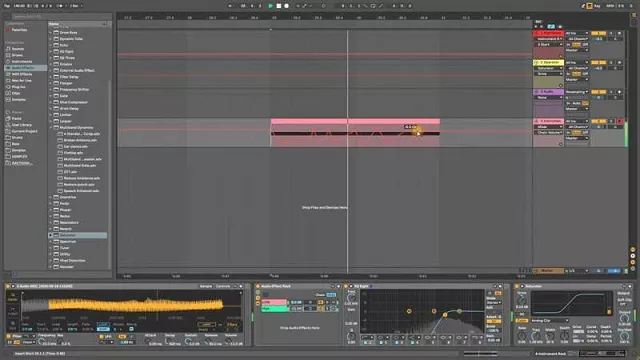Expand the EQ Eight folder
The width and height of the screenshot is (640, 360).
coord(51,51)
